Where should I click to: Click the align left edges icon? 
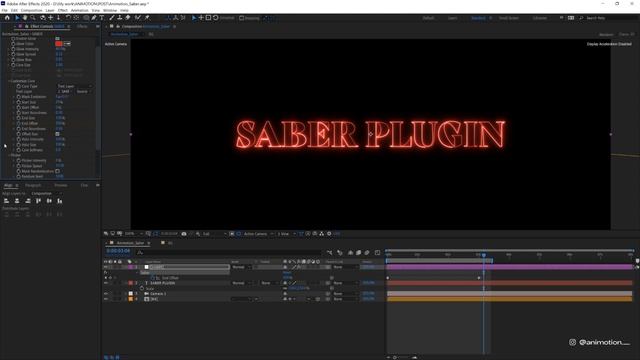pos(6,201)
